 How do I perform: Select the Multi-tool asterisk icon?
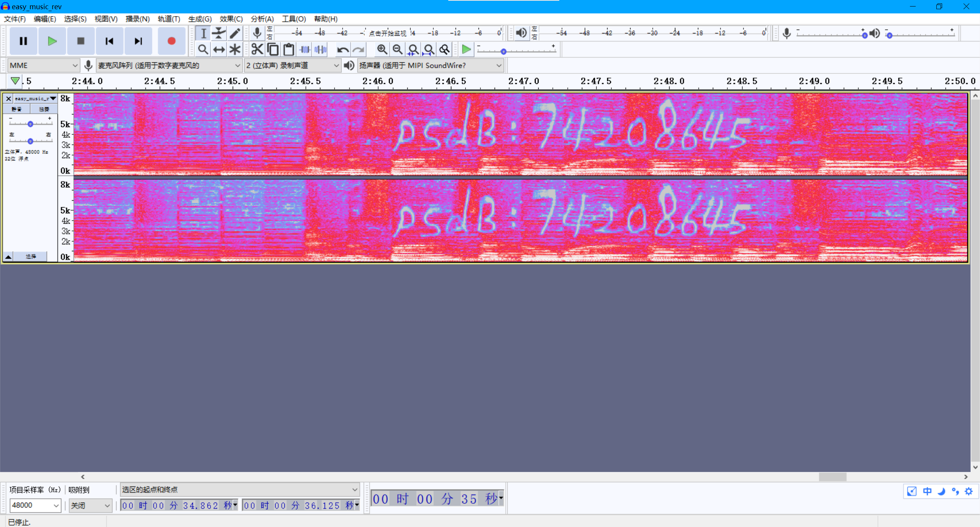coord(235,49)
